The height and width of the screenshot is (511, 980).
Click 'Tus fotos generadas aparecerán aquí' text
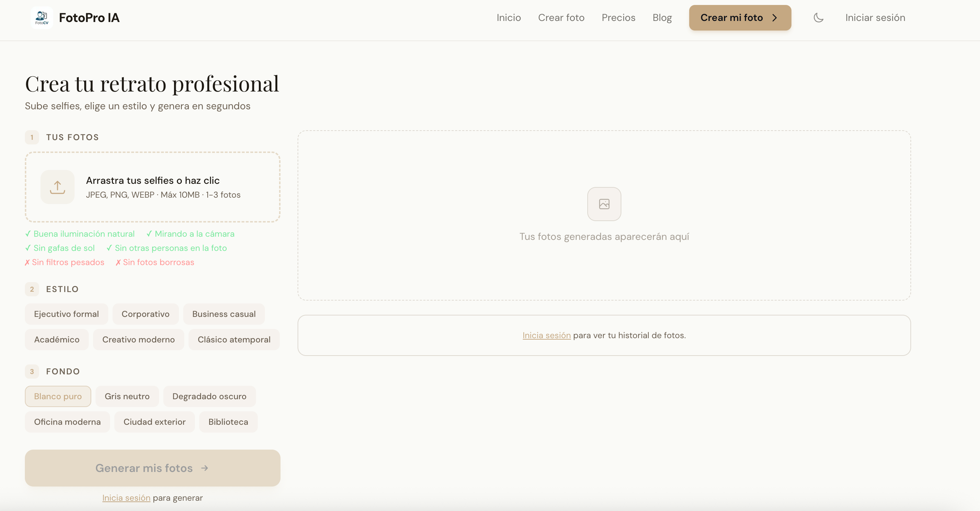(604, 236)
